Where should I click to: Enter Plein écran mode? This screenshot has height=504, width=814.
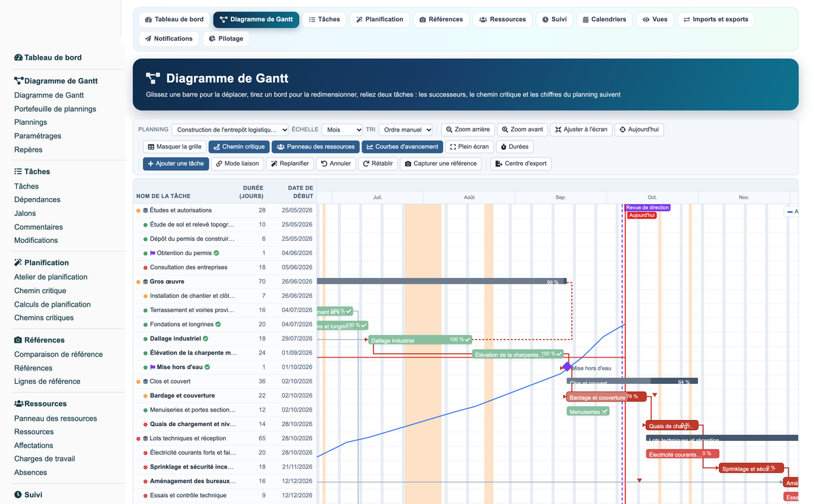(x=469, y=147)
